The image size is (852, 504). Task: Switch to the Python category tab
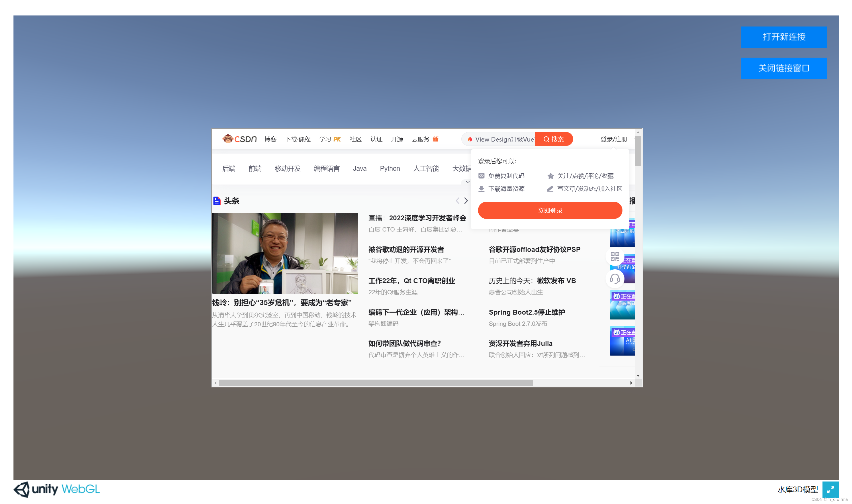tap(390, 168)
